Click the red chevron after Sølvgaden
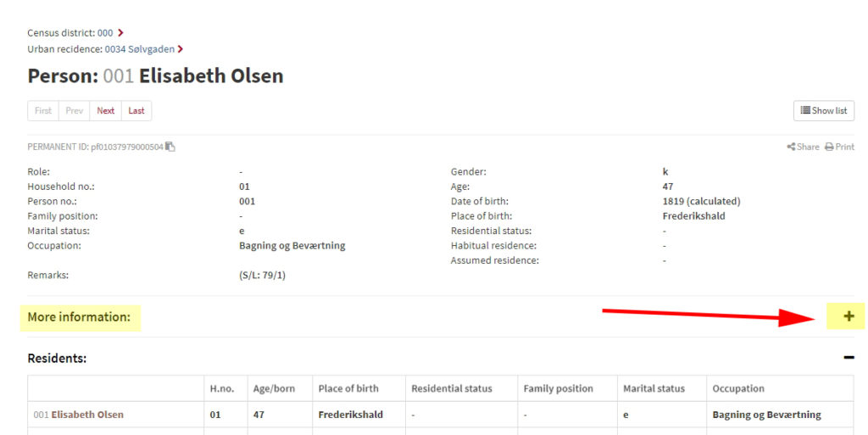This screenshot has height=435, width=868. 181,49
